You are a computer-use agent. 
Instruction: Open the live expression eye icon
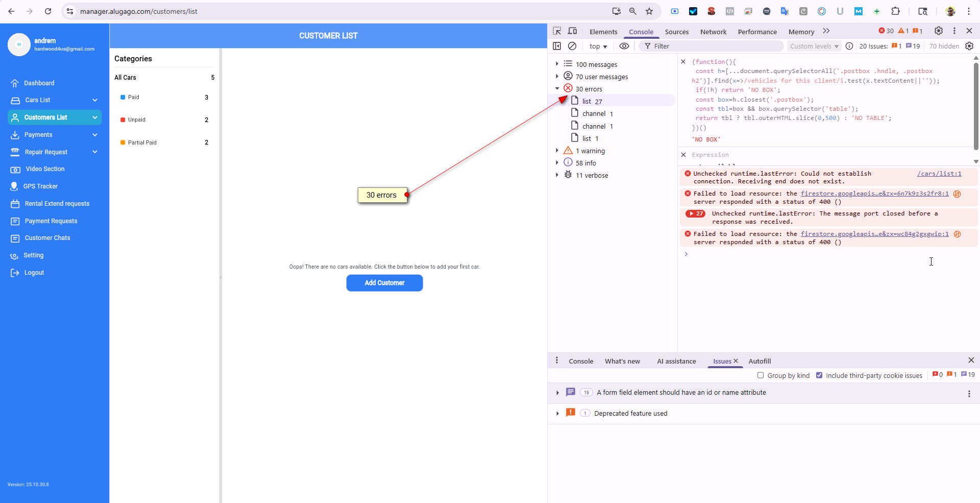point(624,46)
